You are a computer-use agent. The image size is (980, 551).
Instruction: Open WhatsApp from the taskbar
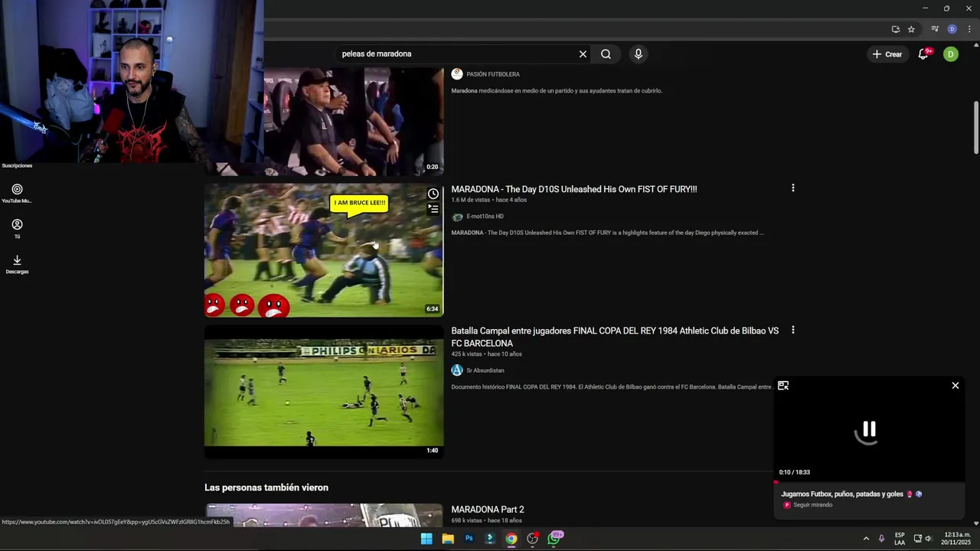pos(554,539)
